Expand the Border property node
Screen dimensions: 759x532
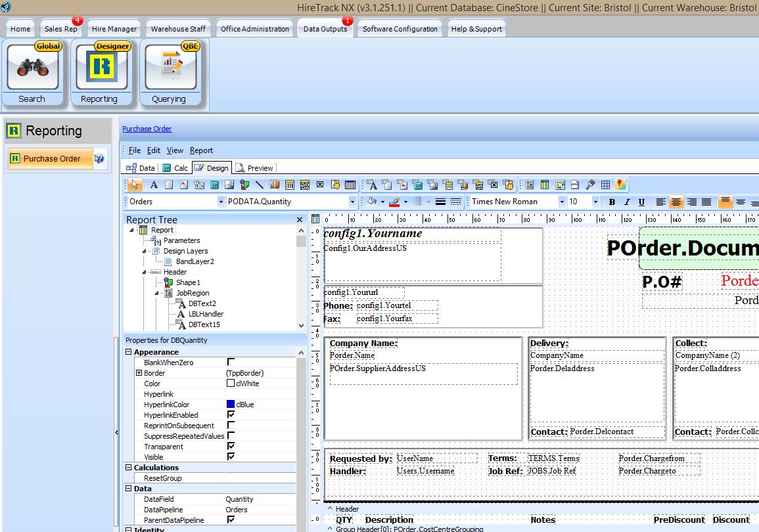click(139, 373)
